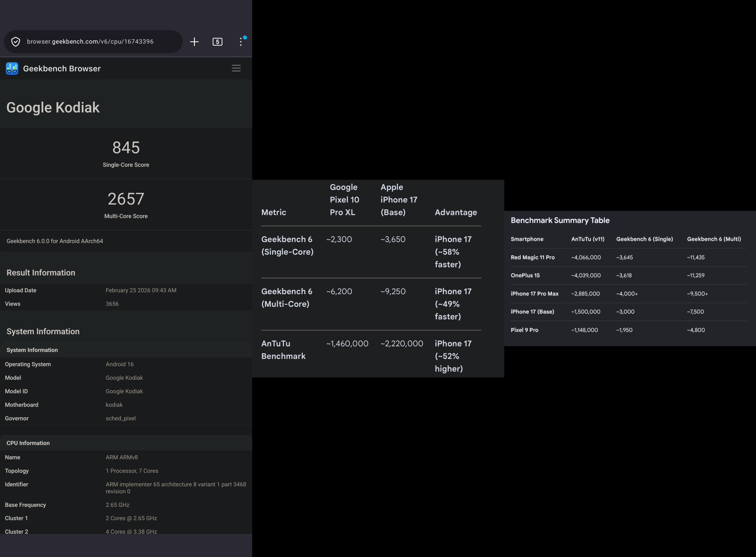Click Red Magic multi-core score ~11,435
This screenshot has height=557, width=756.
(696, 257)
